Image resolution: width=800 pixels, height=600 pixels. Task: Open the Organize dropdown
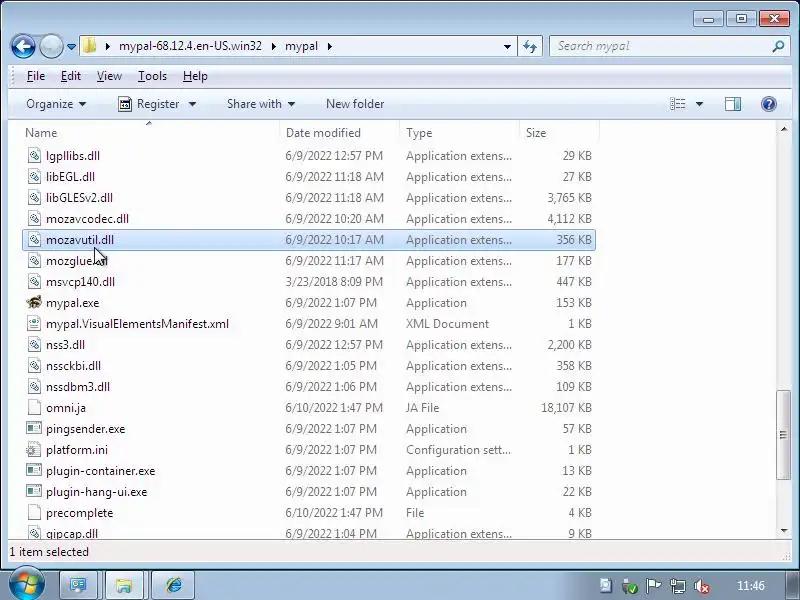pyautogui.click(x=56, y=104)
